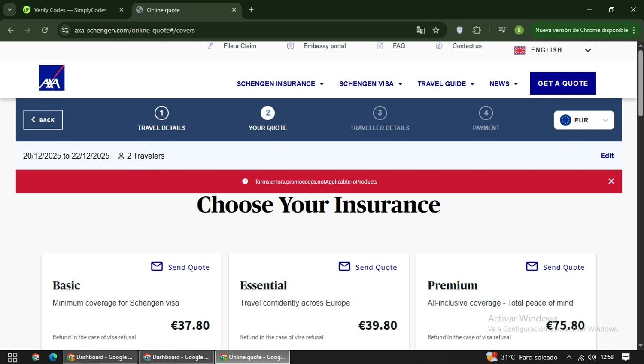Click the volume icon in system tray
The width and height of the screenshot is (644, 364).
(x=592, y=357)
